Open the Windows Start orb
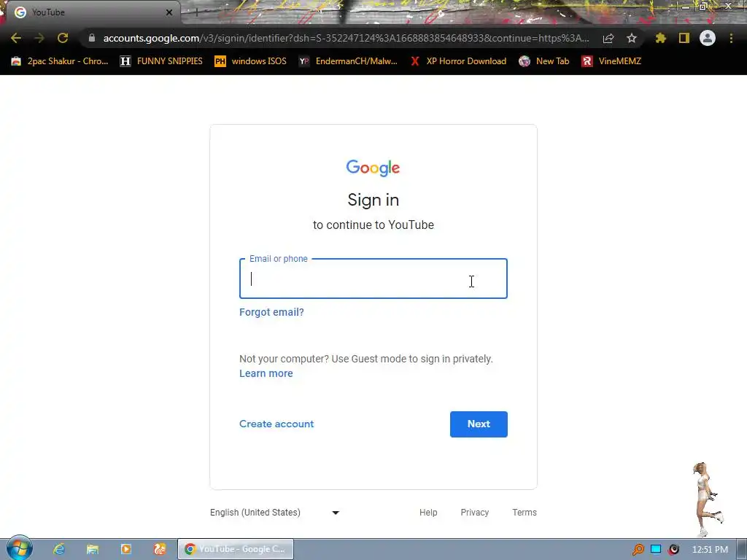The width and height of the screenshot is (747, 560). pyautogui.click(x=20, y=548)
